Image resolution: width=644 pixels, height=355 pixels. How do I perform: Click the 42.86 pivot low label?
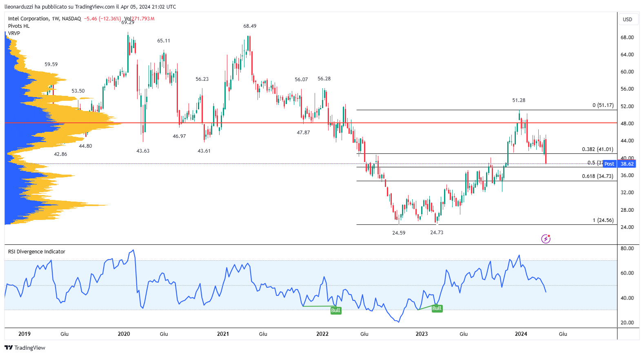tap(60, 154)
